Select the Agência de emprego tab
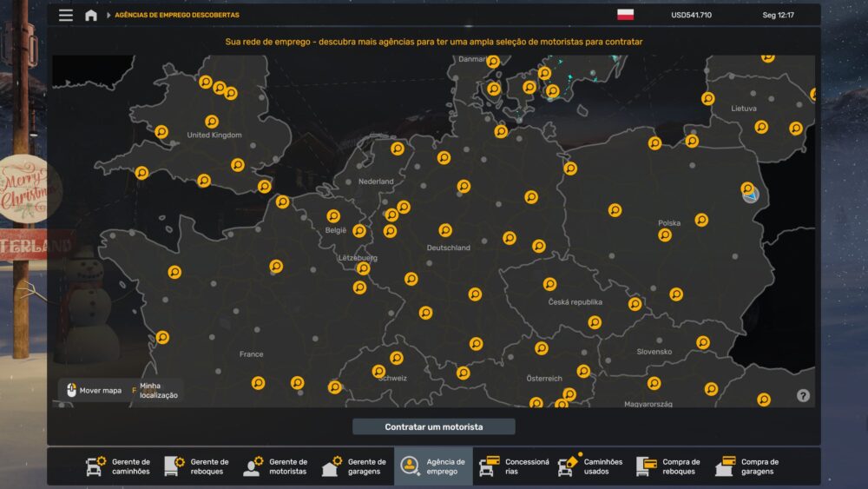The height and width of the screenshot is (489, 868). point(433,466)
